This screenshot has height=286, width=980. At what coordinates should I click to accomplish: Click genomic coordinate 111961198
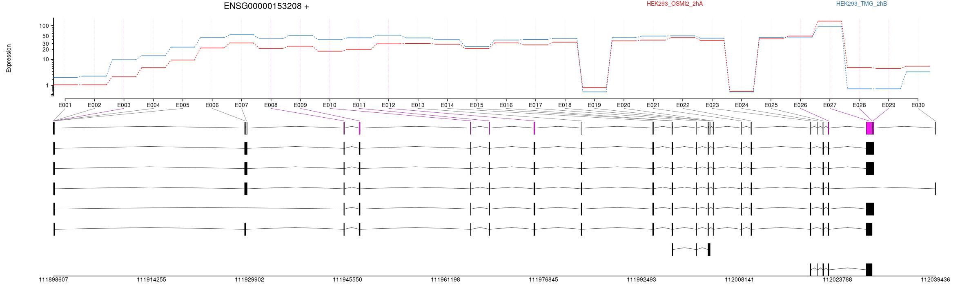click(x=445, y=280)
